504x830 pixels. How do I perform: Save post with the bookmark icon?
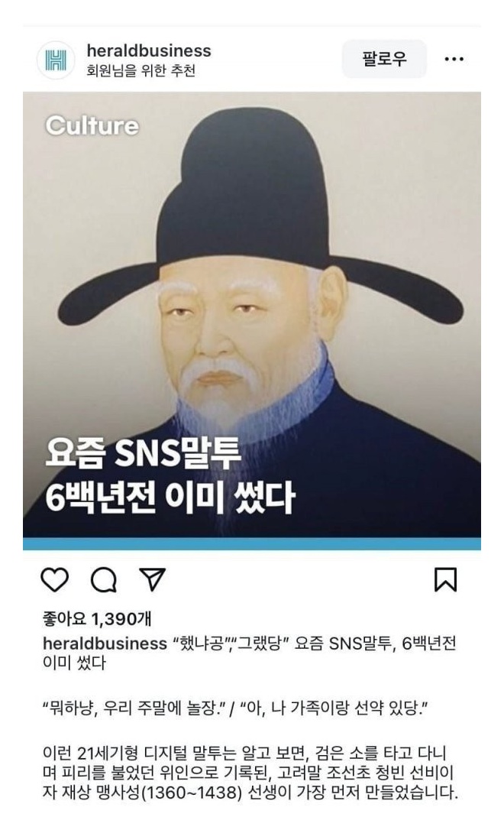(x=445, y=579)
